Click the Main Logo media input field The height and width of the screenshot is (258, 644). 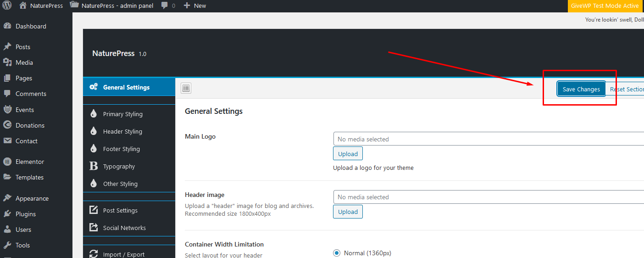coord(489,139)
